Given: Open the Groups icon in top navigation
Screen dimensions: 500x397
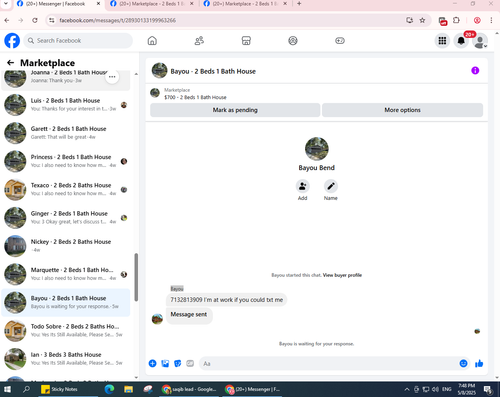Looking at the screenshot, I should point(293,41).
